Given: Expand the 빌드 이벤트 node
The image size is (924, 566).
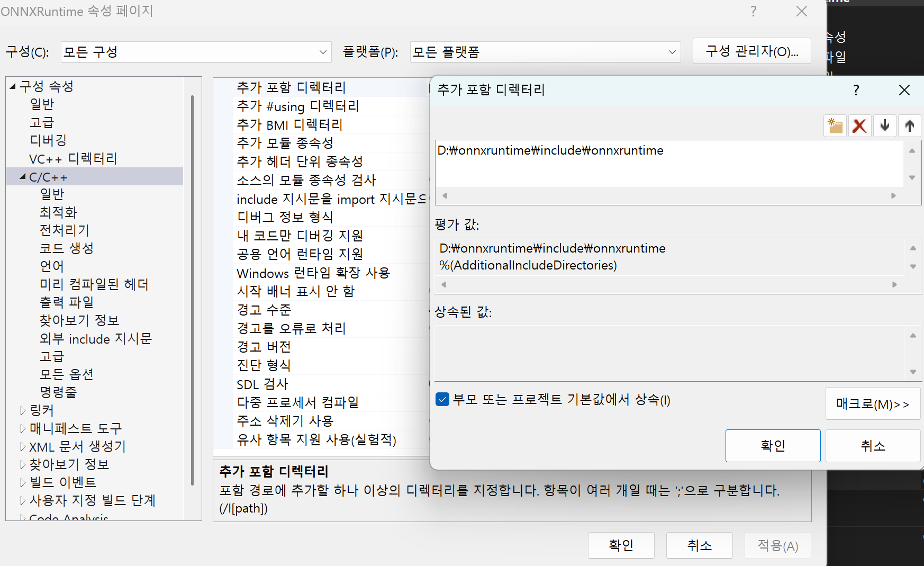Looking at the screenshot, I should click(23, 482).
